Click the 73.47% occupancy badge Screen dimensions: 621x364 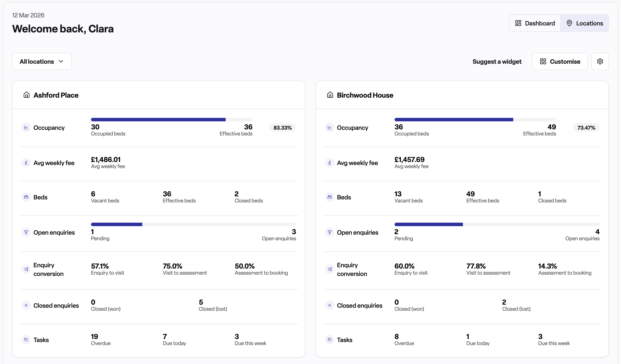[586, 127]
